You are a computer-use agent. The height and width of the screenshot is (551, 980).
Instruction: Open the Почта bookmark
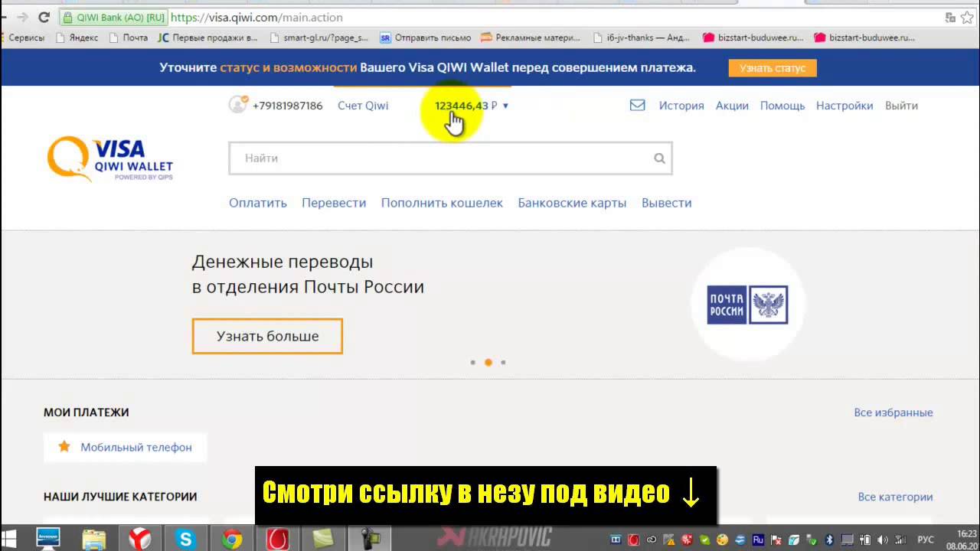point(129,37)
